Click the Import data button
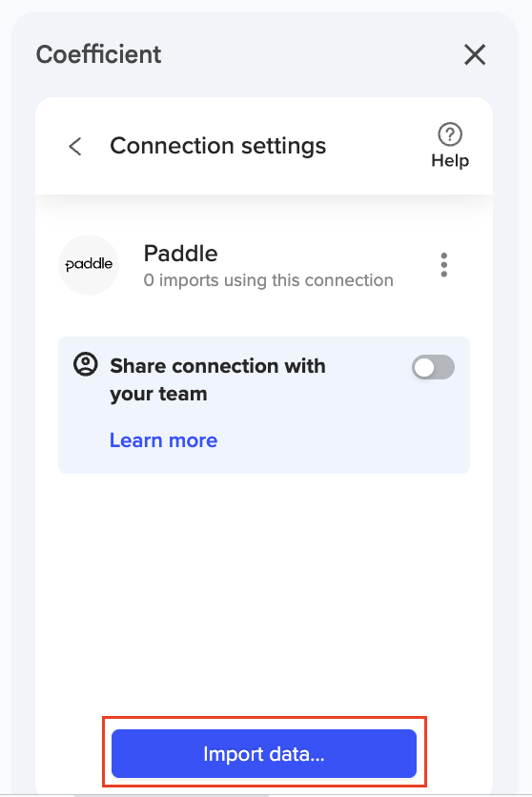 [264, 753]
